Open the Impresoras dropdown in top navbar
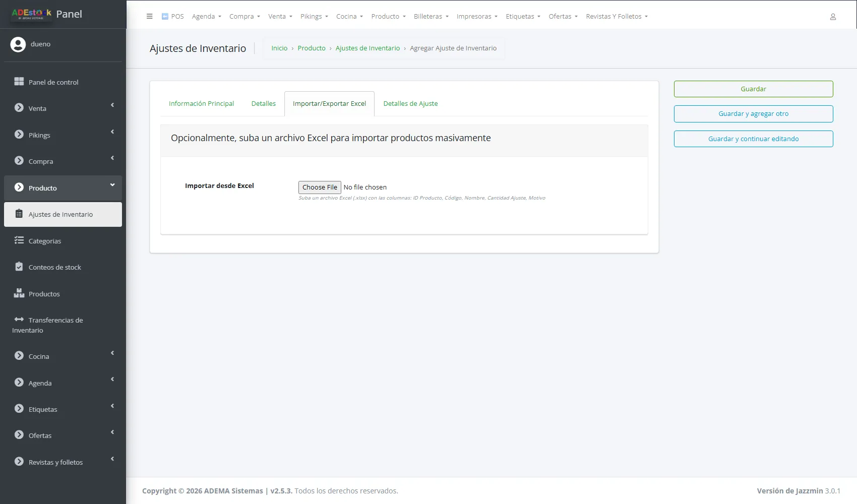The image size is (857, 504). 477,17
